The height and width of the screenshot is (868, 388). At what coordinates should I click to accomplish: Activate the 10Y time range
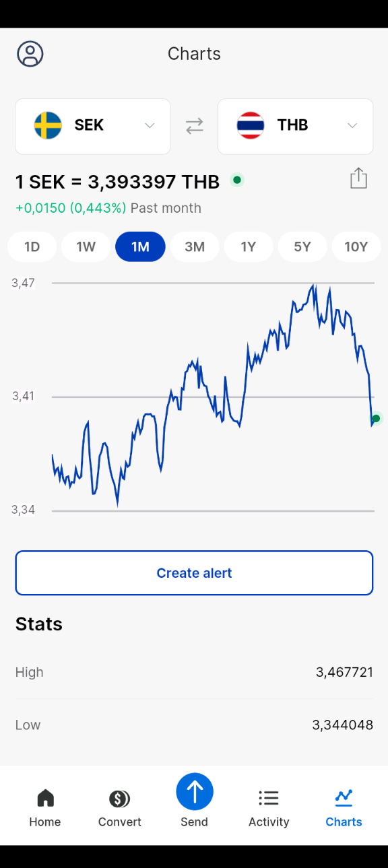[356, 246]
